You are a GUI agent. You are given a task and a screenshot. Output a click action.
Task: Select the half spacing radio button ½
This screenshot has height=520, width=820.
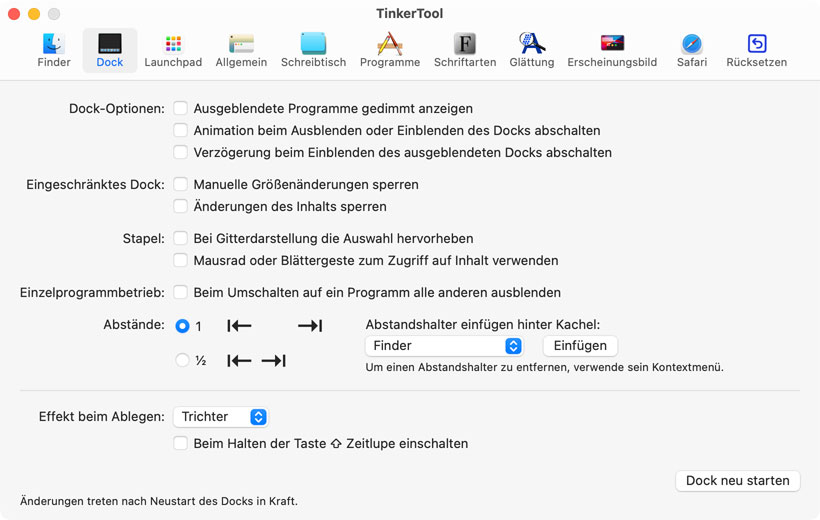pos(182,360)
